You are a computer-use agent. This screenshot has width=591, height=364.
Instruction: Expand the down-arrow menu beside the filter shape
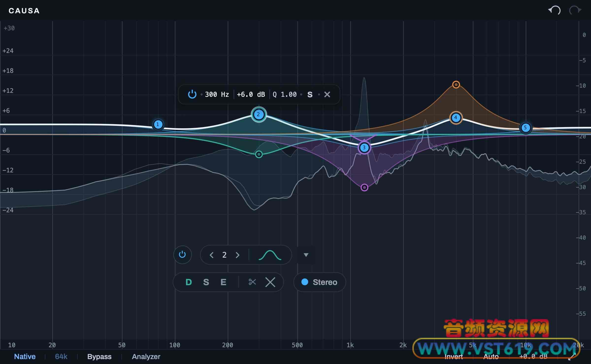click(x=306, y=255)
